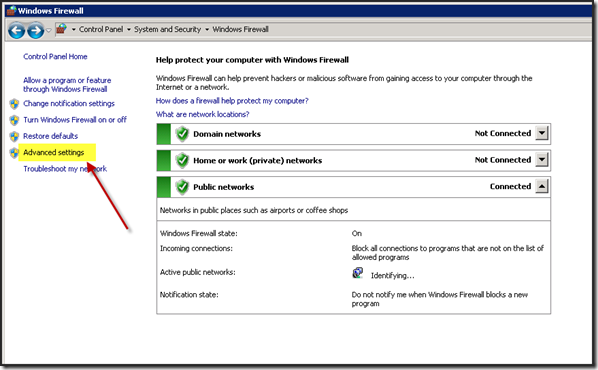
Task: Click Identifying… network text
Action: pyautogui.click(x=392, y=275)
